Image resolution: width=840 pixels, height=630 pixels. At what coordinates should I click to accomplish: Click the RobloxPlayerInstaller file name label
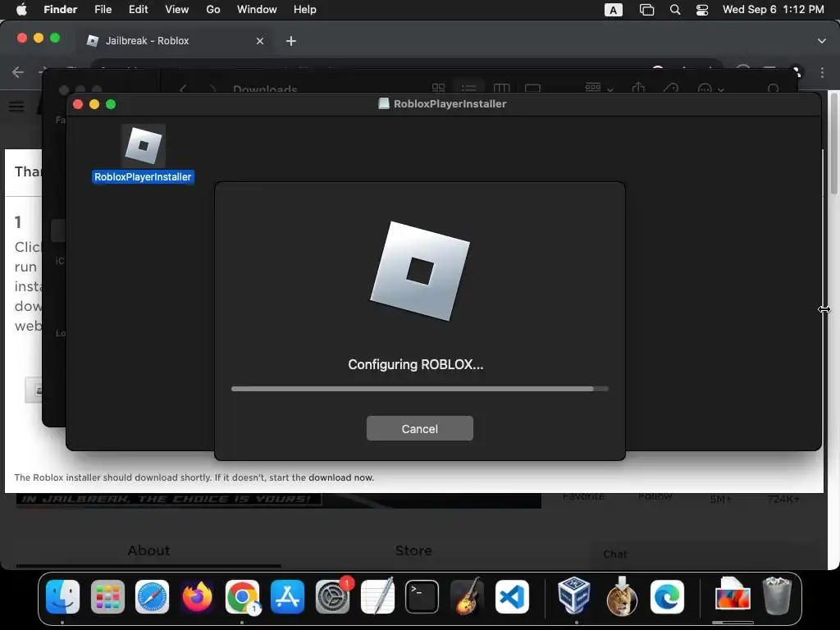[143, 177]
